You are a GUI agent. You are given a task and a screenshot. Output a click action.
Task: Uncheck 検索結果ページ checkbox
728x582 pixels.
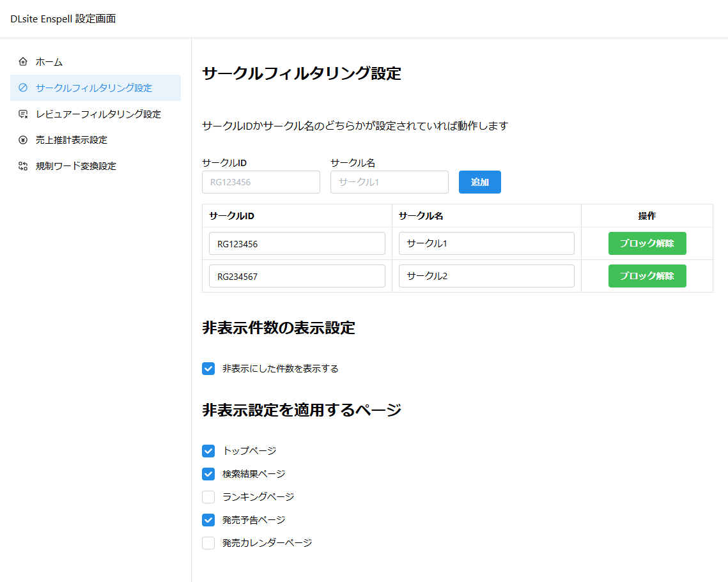tap(208, 474)
